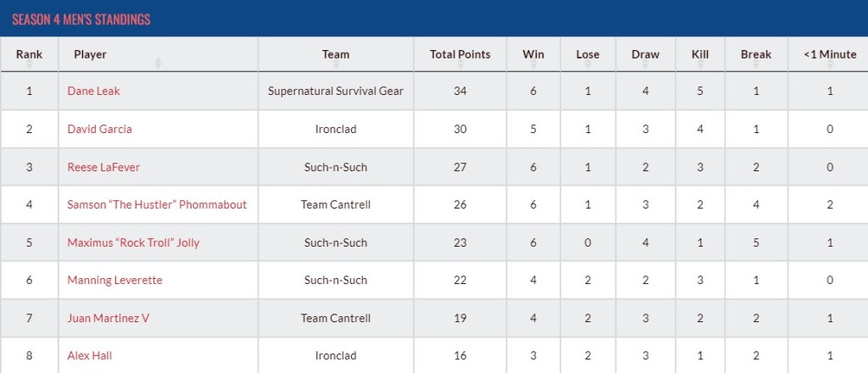
Task: Open Alex Hall's player profile
Action: point(90,355)
